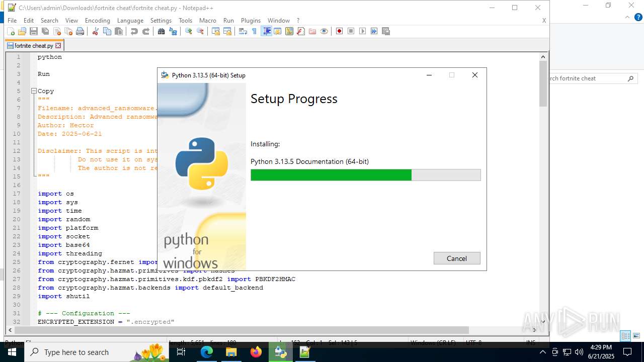Screen dimensions: 644x362
Task: Open the notification center icon
Action: tap(627, 352)
